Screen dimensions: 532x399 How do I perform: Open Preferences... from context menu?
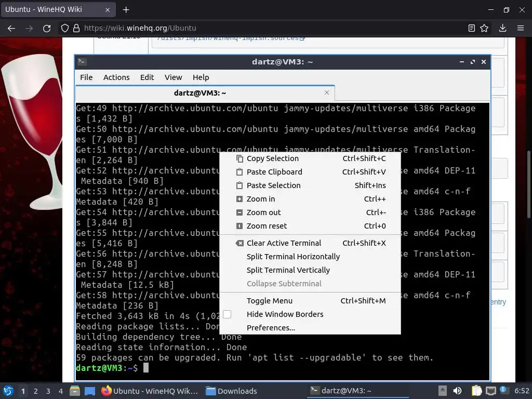click(310, 328)
